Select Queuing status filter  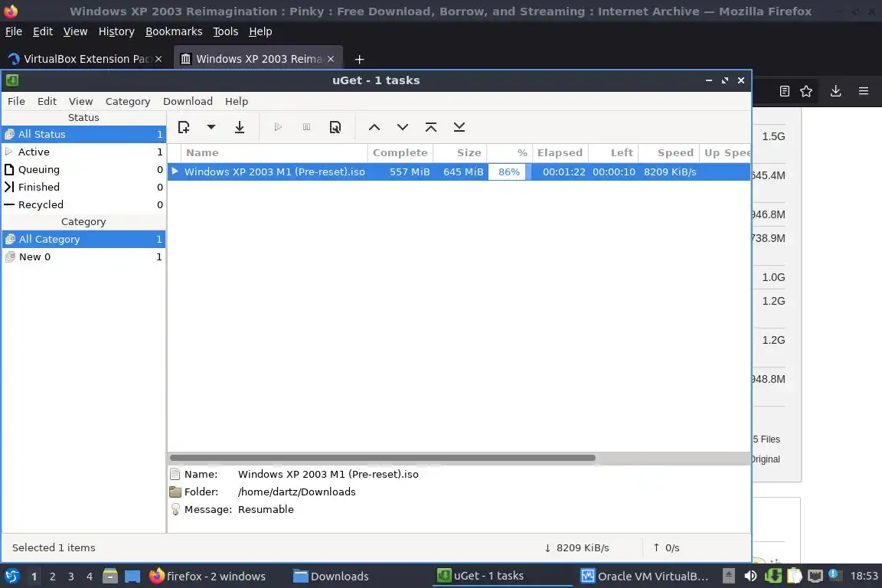tap(83, 169)
